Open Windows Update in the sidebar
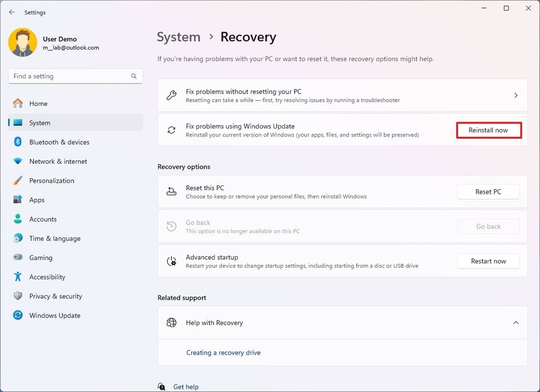Screen dimensions: 540x392 (x=55, y=315)
